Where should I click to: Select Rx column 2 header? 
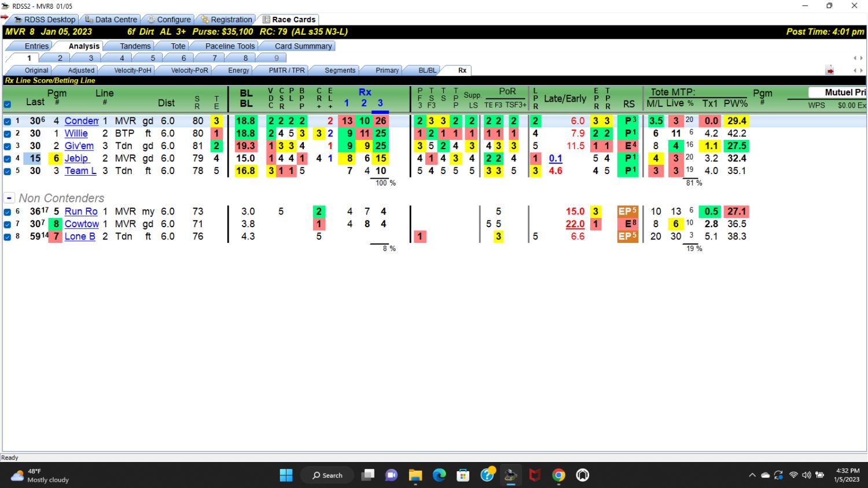(364, 103)
